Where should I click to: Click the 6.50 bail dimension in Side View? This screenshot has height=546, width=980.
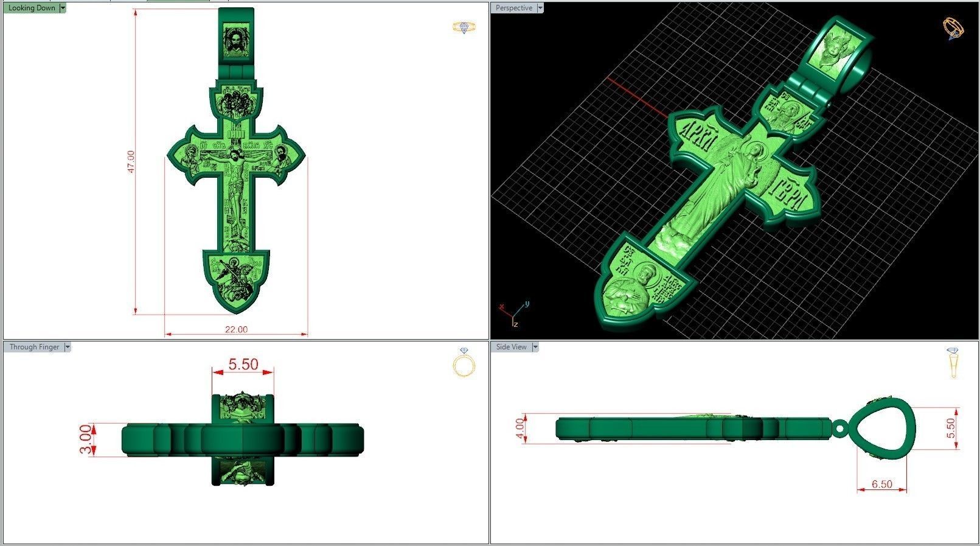881,484
